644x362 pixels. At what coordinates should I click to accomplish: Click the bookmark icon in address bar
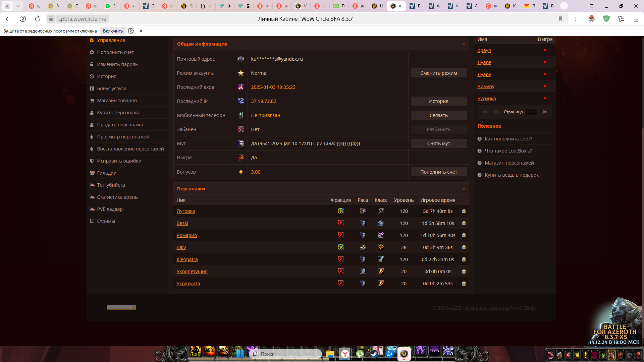coord(560,19)
